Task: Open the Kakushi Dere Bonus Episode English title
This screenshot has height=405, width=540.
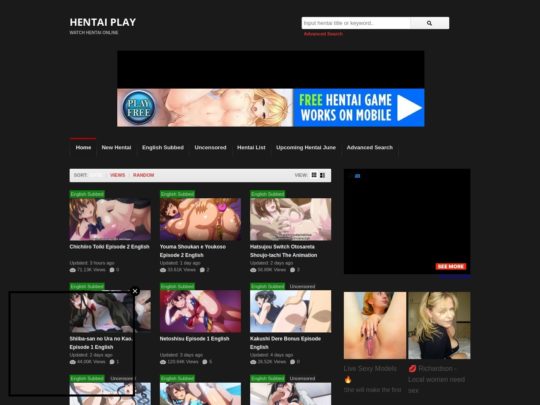Action: point(285,343)
